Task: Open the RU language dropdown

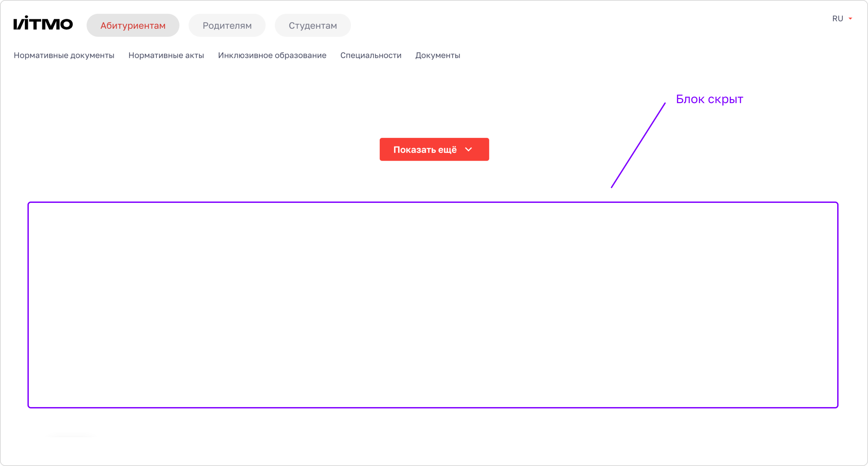Action: tap(842, 18)
